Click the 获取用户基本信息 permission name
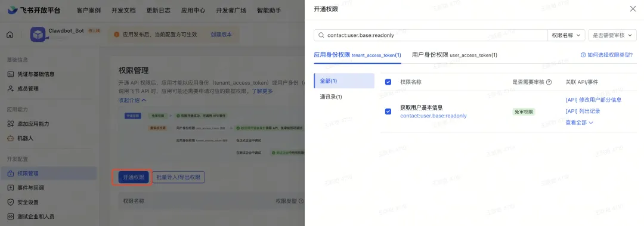Image resolution: width=644 pixels, height=226 pixels. coord(422,108)
